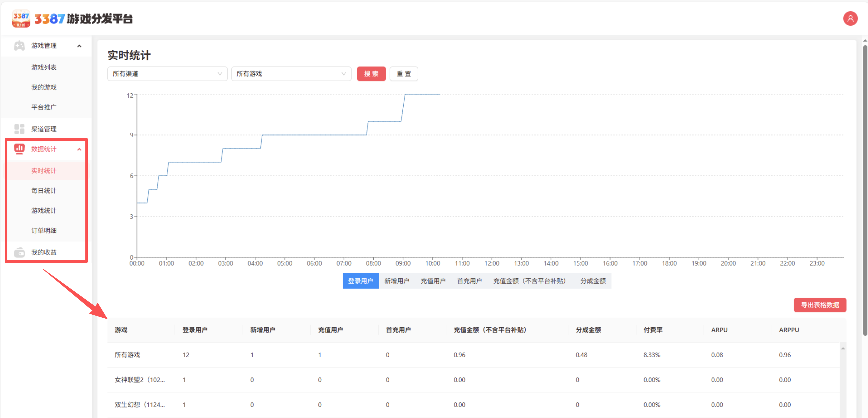Open the 所有游戏 game dropdown
This screenshot has width=868, height=418.
tap(291, 74)
